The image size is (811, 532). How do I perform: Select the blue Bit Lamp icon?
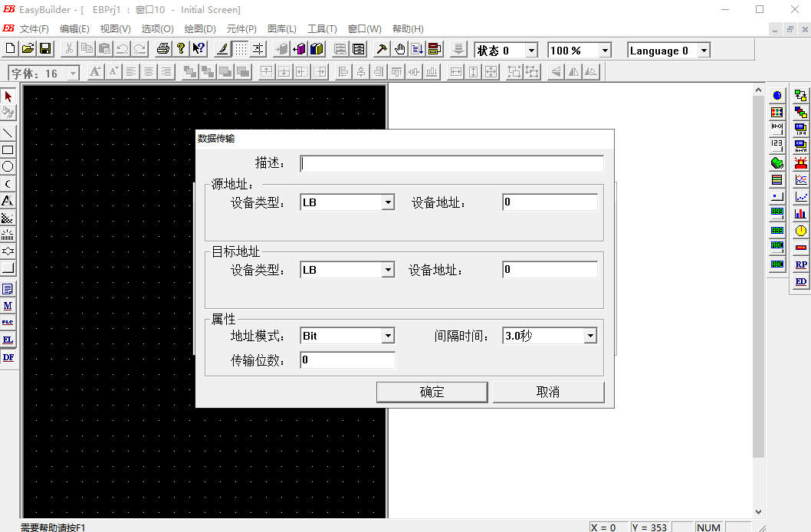pyautogui.click(x=777, y=96)
